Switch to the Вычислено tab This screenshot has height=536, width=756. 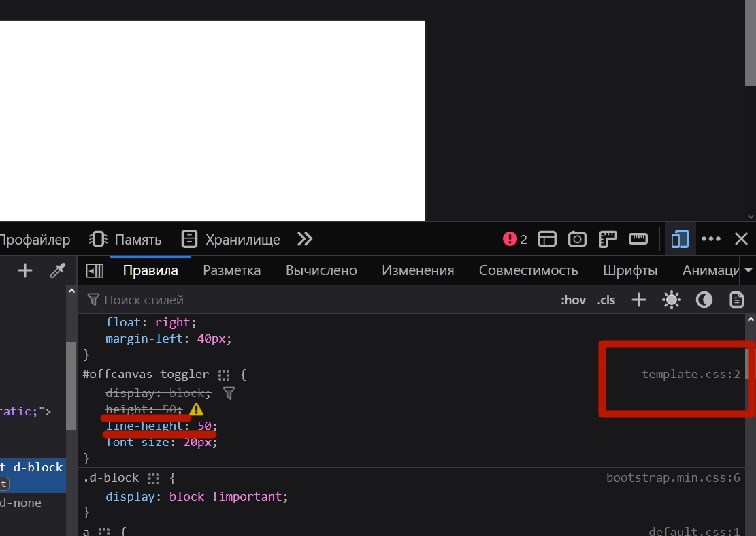click(321, 271)
